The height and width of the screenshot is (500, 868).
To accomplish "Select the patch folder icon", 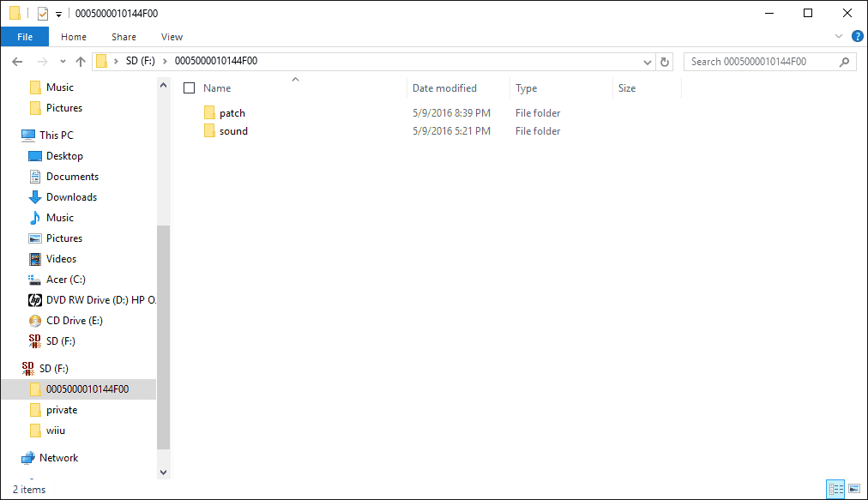I will click(209, 113).
